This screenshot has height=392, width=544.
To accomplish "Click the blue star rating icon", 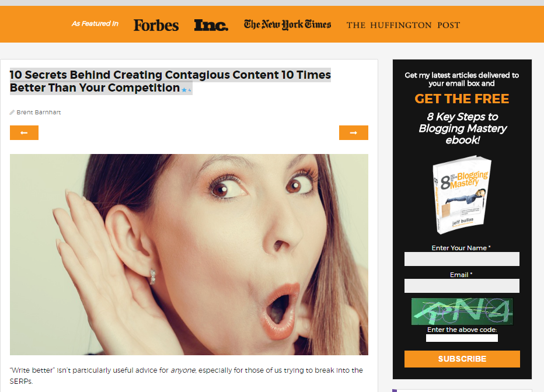I will 184,90.
